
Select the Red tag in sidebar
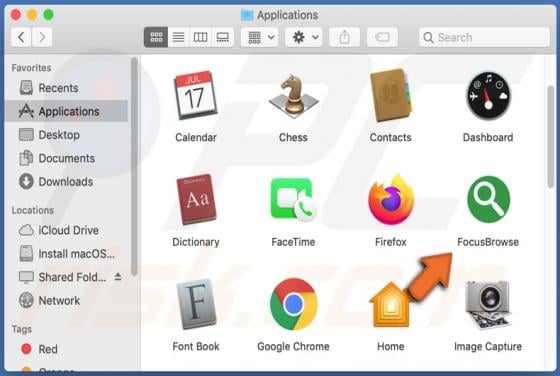pyautogui.click(x=67, y=349)
